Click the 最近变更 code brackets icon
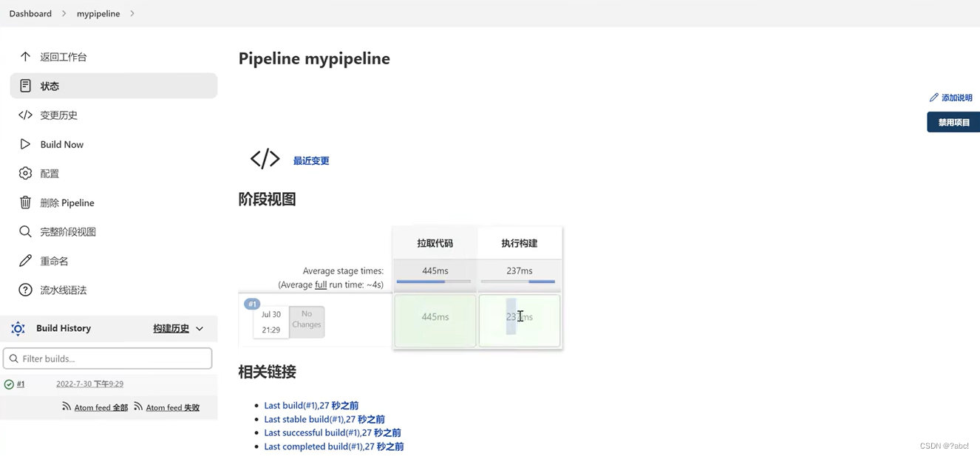 tap(264, 158)
